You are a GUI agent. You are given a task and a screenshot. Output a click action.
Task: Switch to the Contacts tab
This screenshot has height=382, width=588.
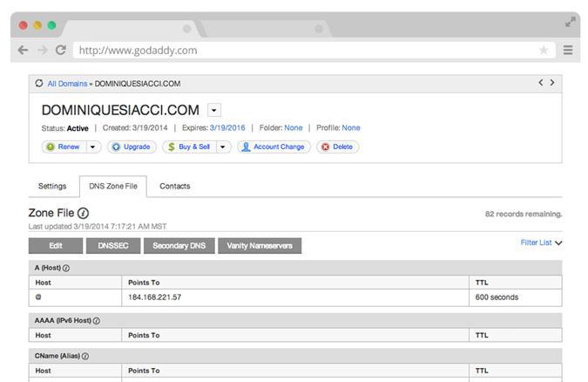174,187
